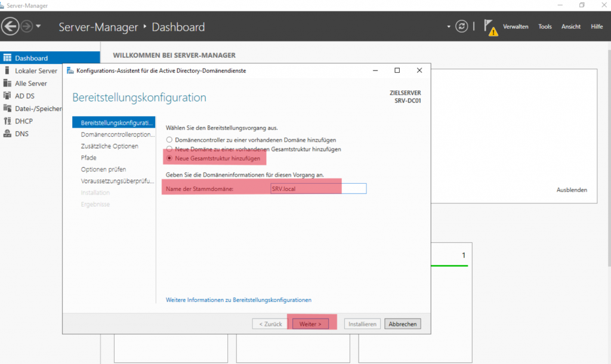
Task: Click the Weiter button
Action: tap(310, 324)
